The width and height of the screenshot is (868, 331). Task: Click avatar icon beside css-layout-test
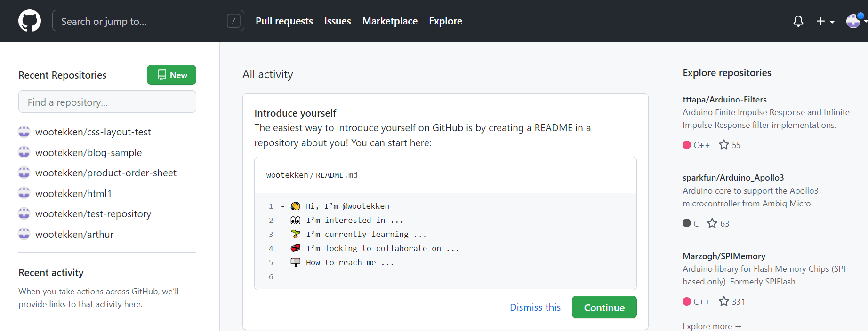click(x=24, y=132)
